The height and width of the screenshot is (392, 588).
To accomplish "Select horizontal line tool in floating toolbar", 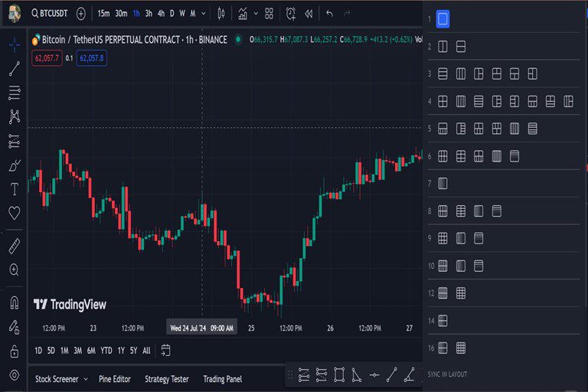I will point(374,374).
